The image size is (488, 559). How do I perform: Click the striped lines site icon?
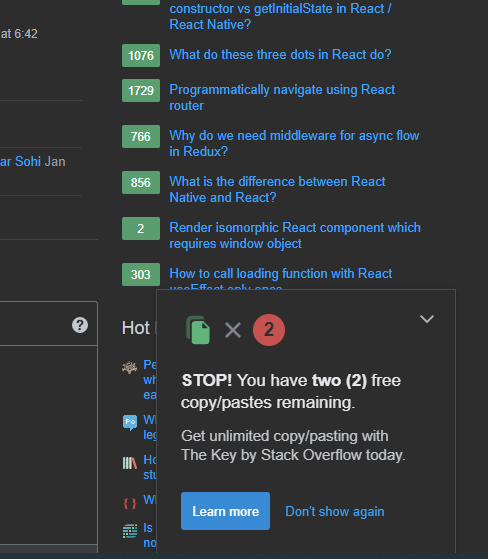(x=130, y=531)
